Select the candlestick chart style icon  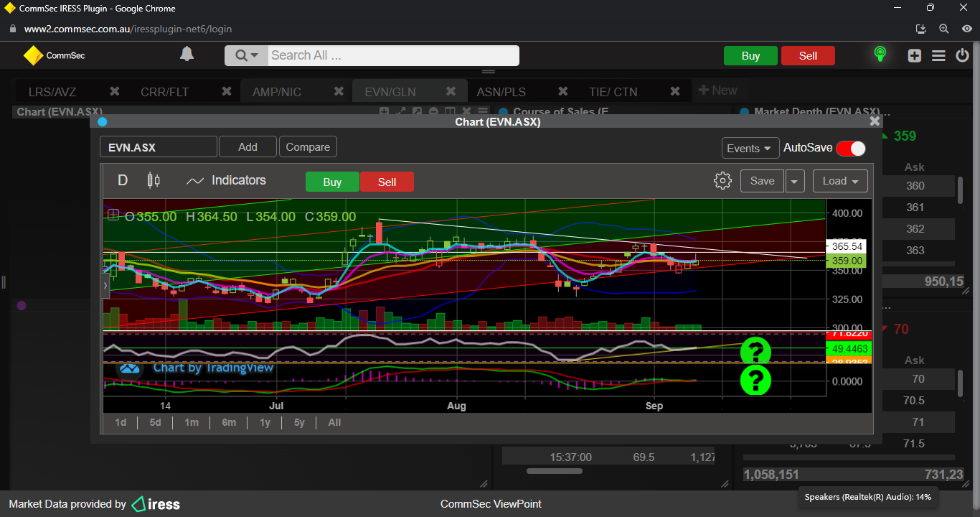[153, 180]
